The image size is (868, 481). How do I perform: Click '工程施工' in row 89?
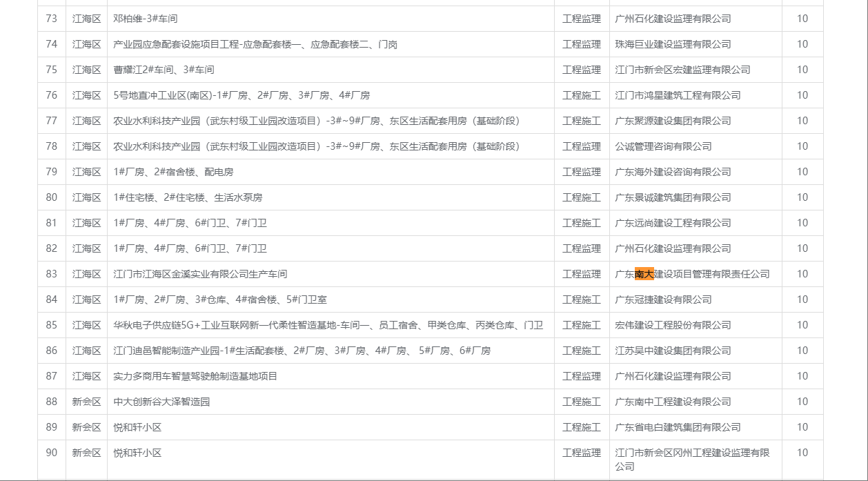pyautogui.click(x=582, y=427)
